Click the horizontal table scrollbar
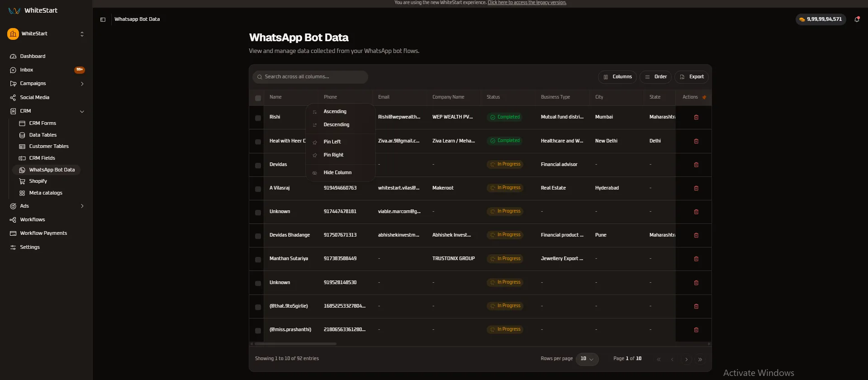The width and height of the screenshot is (868, 380). [x=296, y=344]
